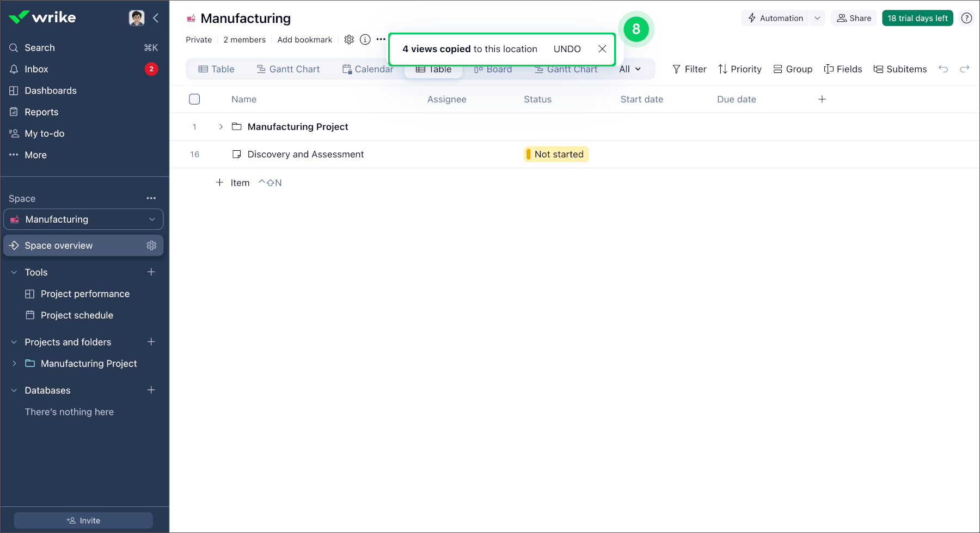Click the Not started status label

556,155
